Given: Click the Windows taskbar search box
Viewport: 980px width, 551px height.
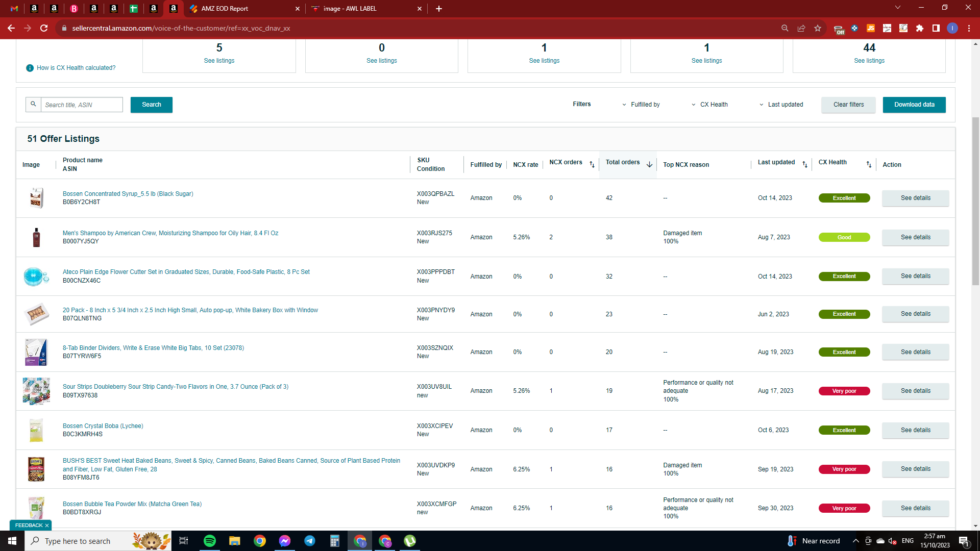Looking at the screenshot, I should pyautogui.click(x=98, y=541).
